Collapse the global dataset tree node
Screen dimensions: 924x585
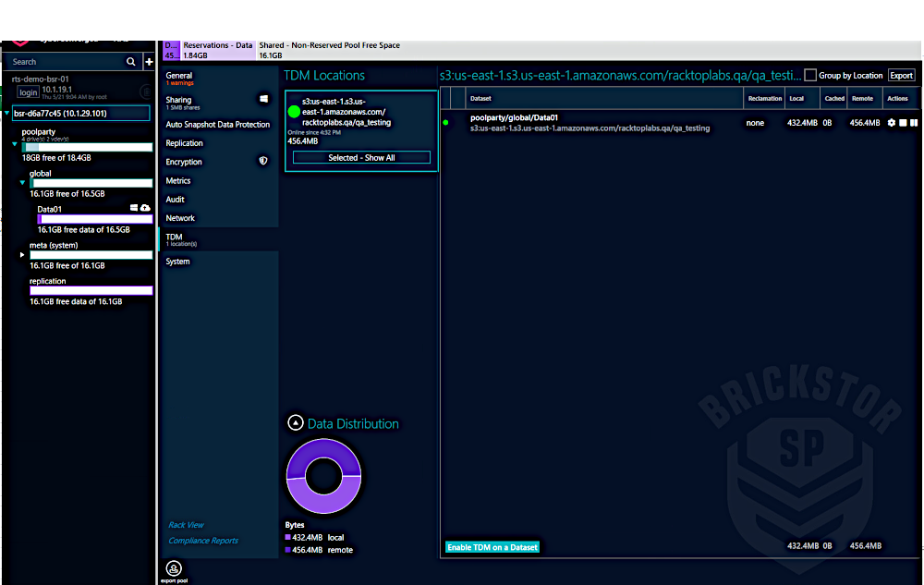point(23,183)
